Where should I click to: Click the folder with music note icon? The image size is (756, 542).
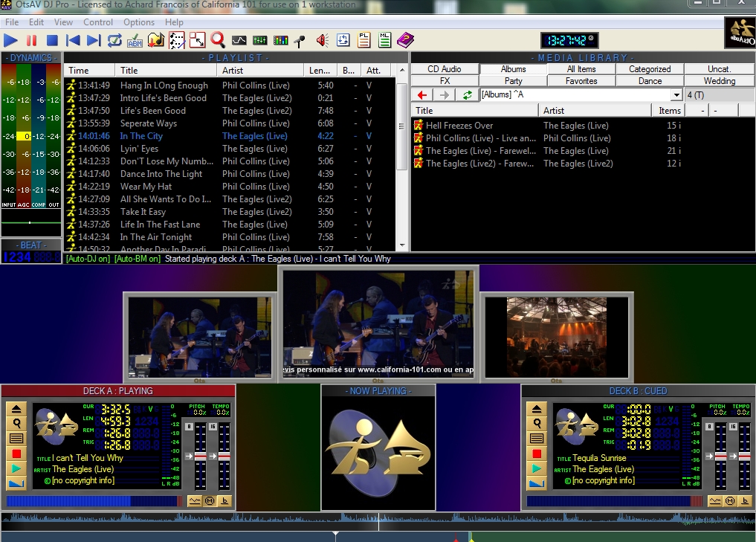155,40
